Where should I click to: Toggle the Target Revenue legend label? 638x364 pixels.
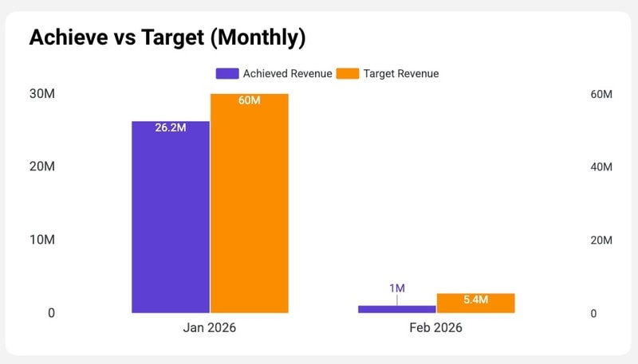(400, 73)
